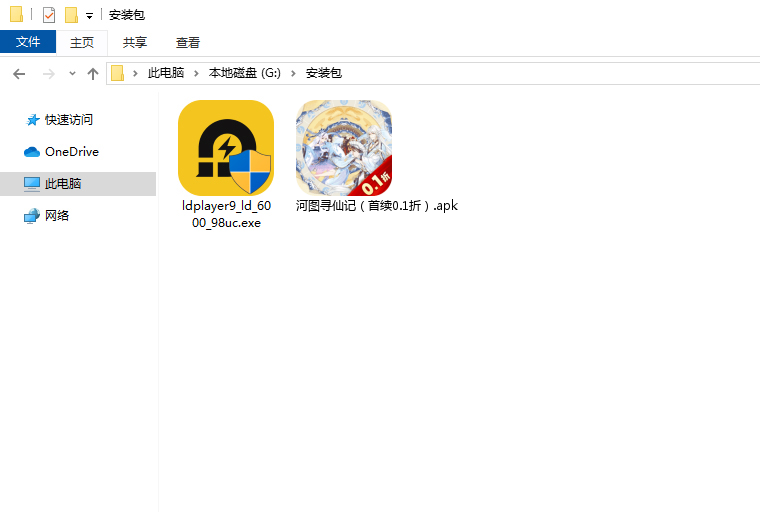The width and height of the screenshot is (760, 512).
Task: Open recent locations dropdown arrow
Action: (72, 74)
